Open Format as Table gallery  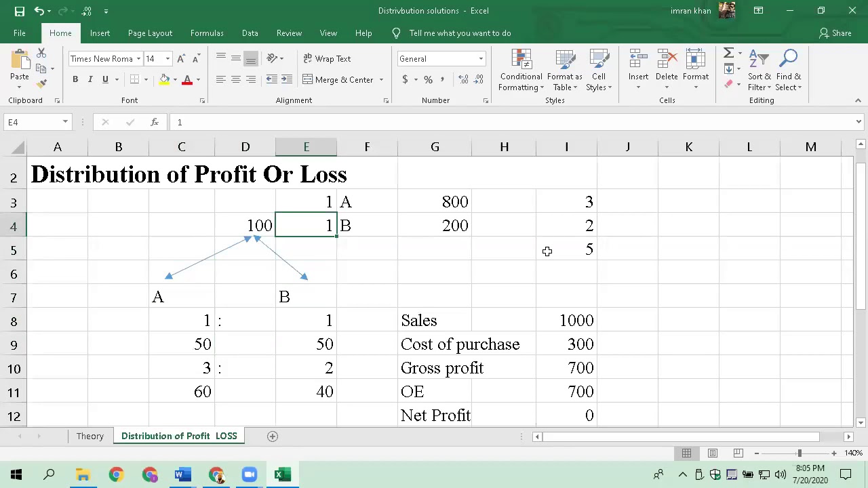[x=564, y=70]
